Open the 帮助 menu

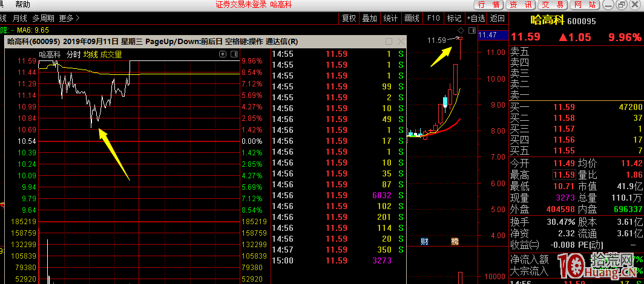[22, 4]
